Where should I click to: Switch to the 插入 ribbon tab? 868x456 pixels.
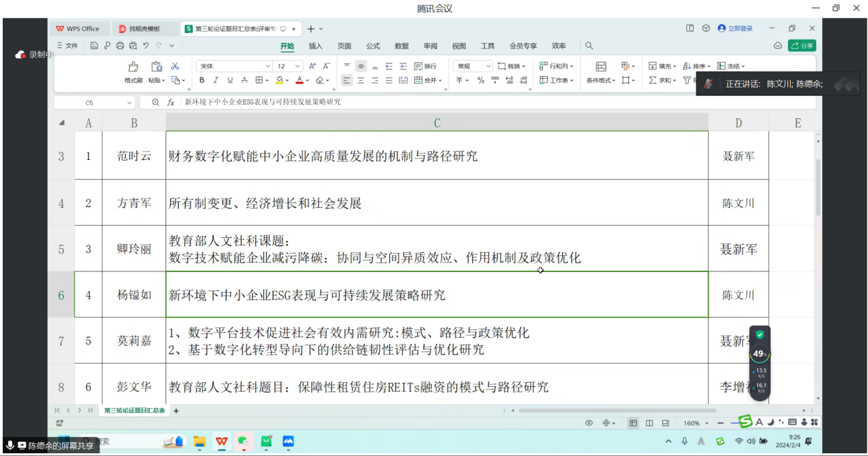click(315, 46)
